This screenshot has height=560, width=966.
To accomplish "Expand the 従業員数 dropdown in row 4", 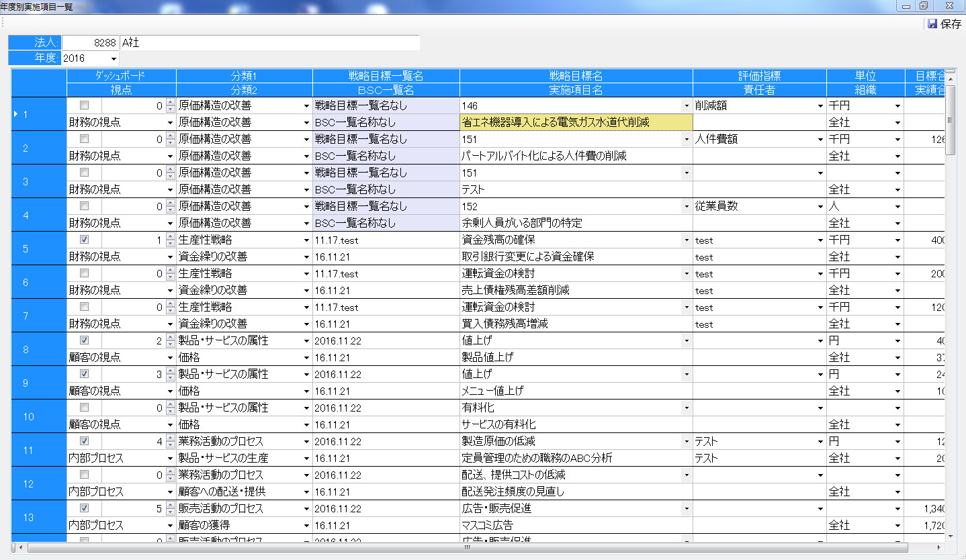I will pyautogui.click(x=820, y=207).
